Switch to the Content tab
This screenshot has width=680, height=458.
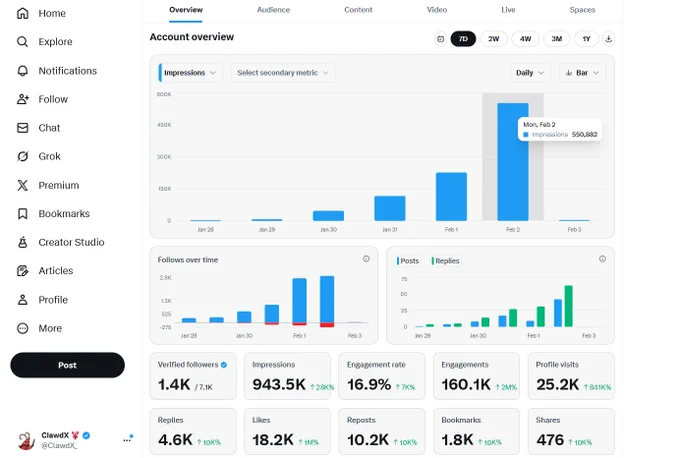pyautogui.click(x=358, y=10)
